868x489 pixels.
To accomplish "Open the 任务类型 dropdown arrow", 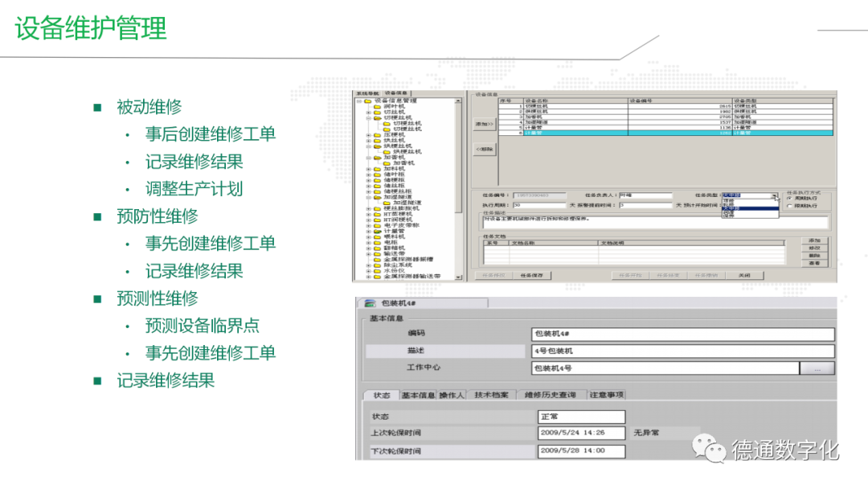I will coord(774,195).
